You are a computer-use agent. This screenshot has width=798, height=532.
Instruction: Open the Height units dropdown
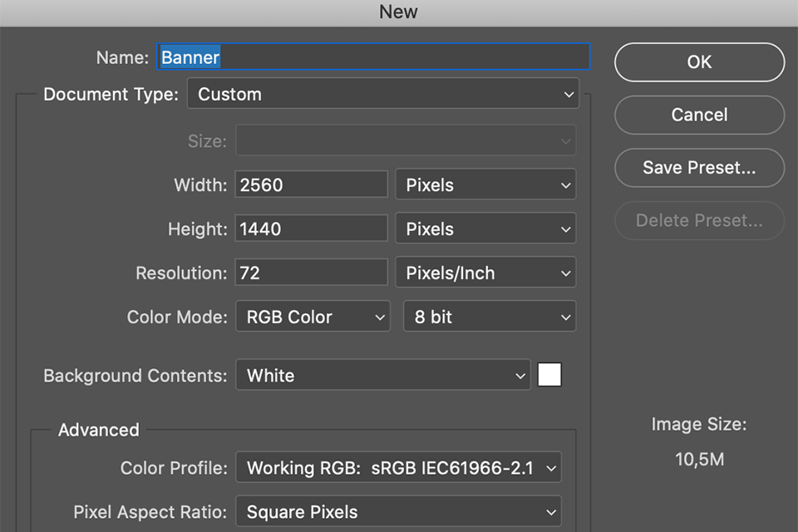pyautogui.click(x=485, y=229)
